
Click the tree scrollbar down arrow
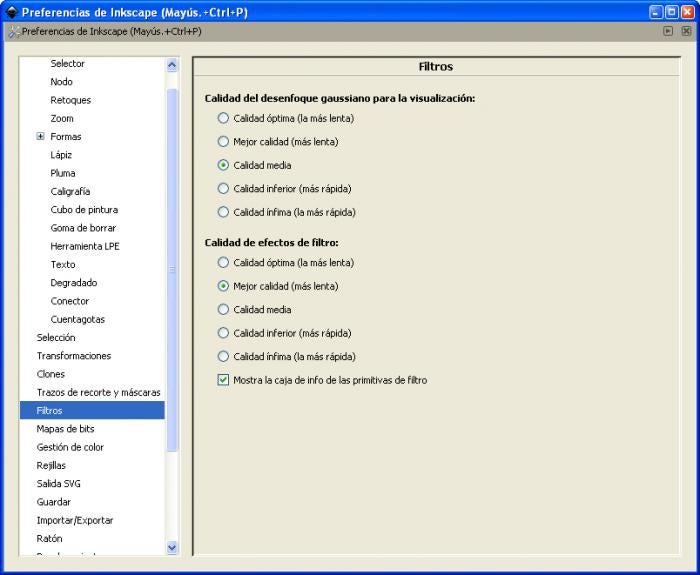(172, 547)
